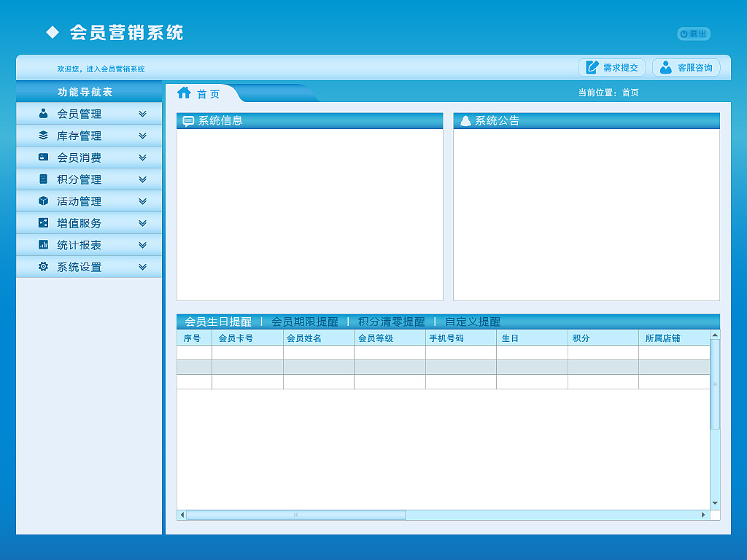The width and height of the screenshot is (747, 560).
Task: Click the 会员管理 person icon
Action: pyautogui.click(x=43, y=113)
